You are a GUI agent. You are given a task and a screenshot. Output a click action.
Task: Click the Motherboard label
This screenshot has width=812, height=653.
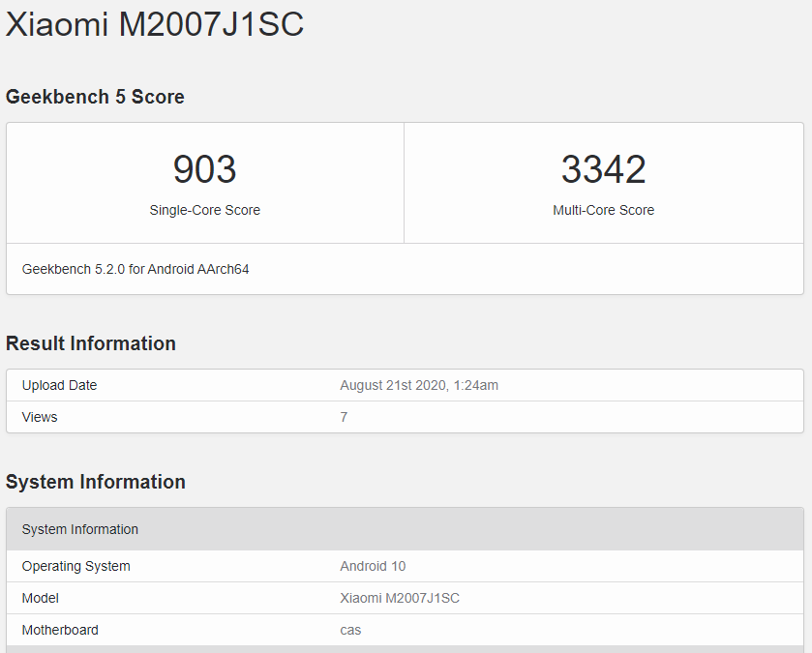(60, 630)
